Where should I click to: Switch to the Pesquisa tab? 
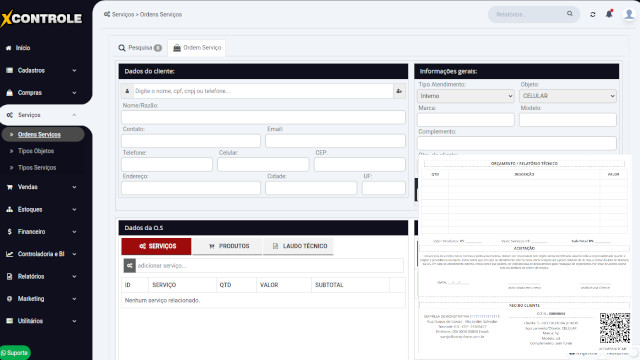pyautogui.click(x=140, y=48)
